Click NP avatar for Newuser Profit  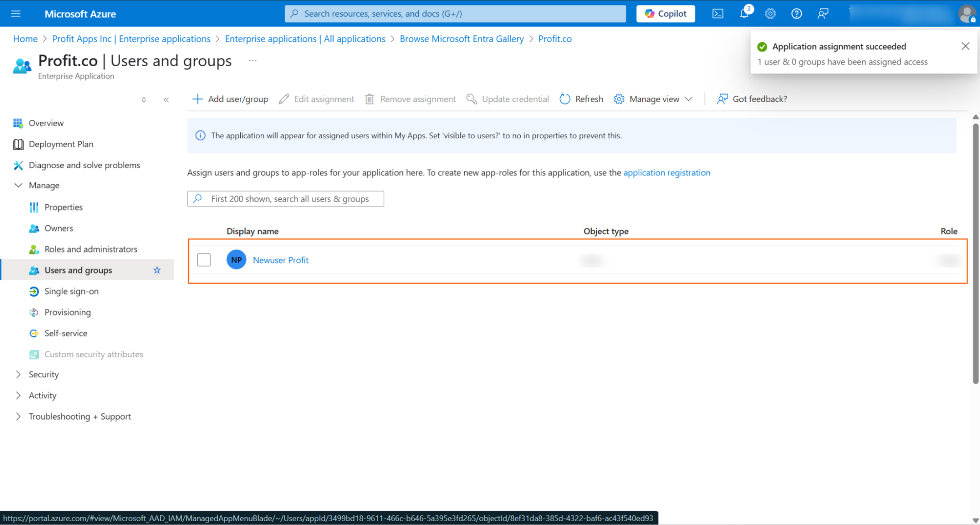(x=236, y=260)
